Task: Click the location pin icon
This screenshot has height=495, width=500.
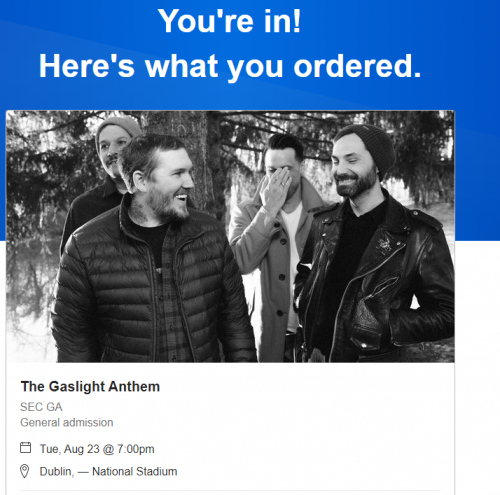Action: tap(25, 471)
